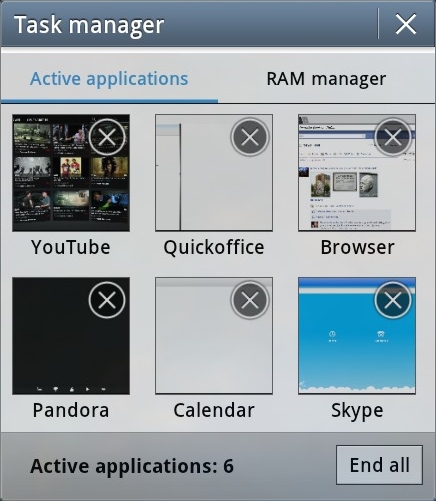
Task: Select the Browser label text
Action: click(357, 247)
